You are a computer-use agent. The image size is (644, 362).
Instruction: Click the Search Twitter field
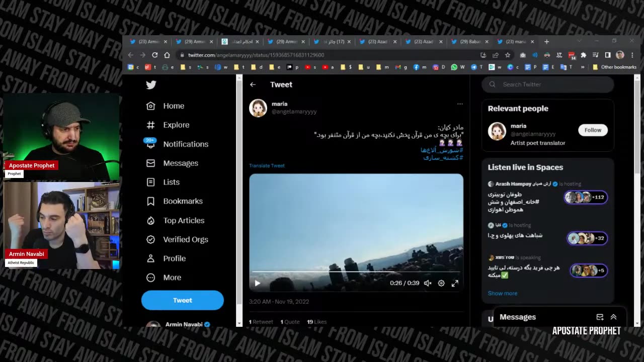click(548, 84)
